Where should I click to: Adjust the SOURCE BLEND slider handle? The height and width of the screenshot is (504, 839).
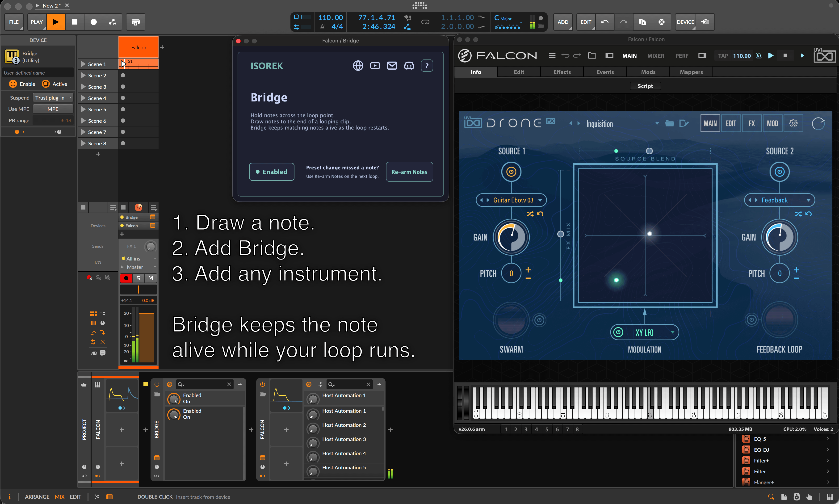click(649, 151)
